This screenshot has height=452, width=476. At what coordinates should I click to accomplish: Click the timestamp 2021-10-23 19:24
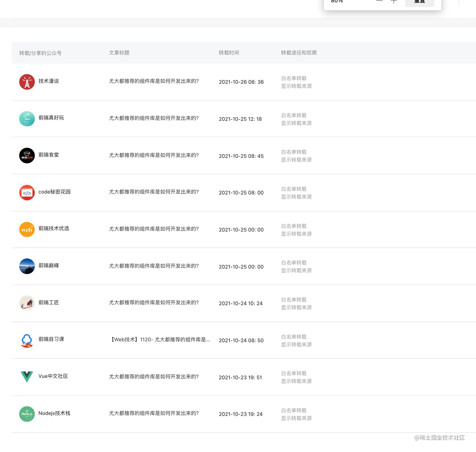(x=241, y=414)
